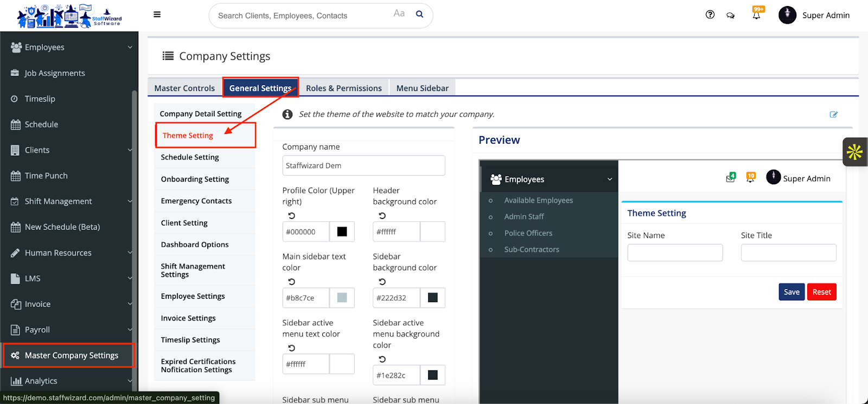Open the chat messages icon in header
868x404 pixels.
point(731,15)
